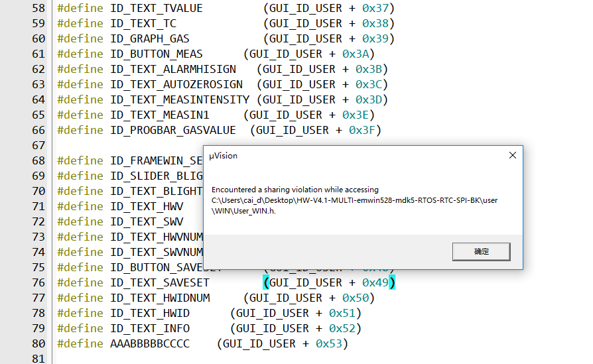Click AAABBBBBCCCC identifier on line 80
Image resolution: width=593 pixels, height=364 pixels.
(x=150, y=343)
